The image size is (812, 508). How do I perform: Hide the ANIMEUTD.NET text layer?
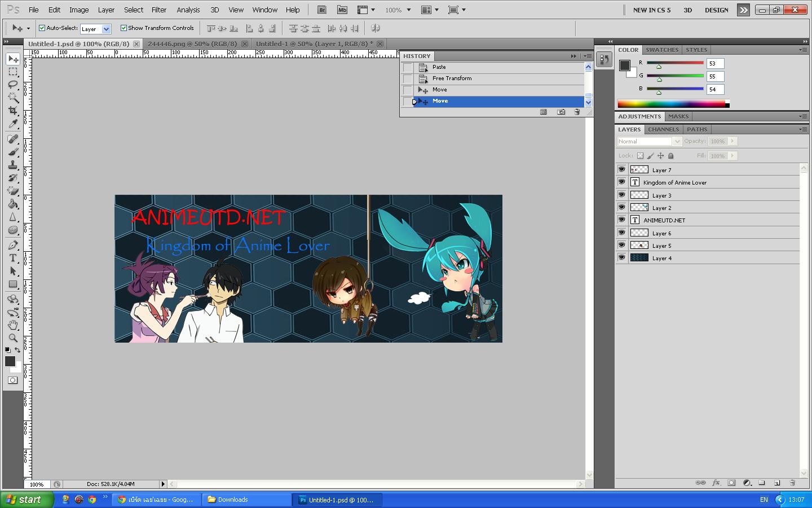click(x=621, y=220)
